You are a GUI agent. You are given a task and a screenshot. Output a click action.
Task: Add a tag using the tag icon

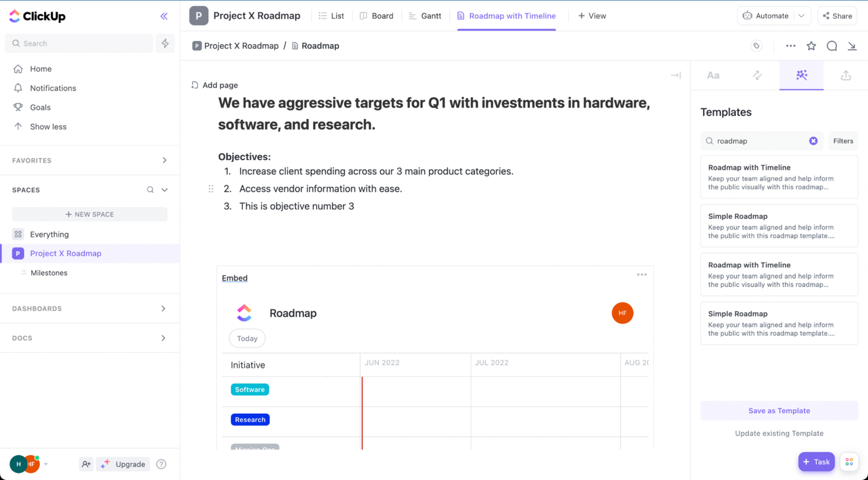coord(757,45)
